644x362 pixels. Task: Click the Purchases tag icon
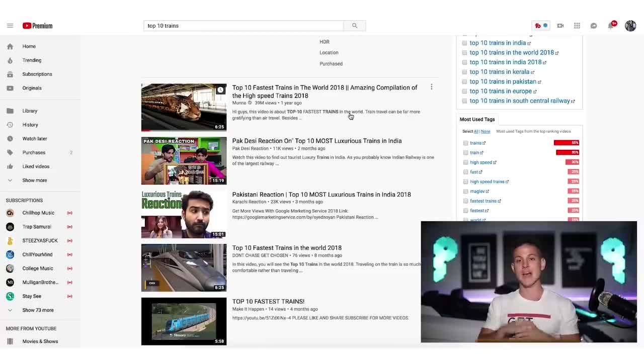[x=10, y=152]
